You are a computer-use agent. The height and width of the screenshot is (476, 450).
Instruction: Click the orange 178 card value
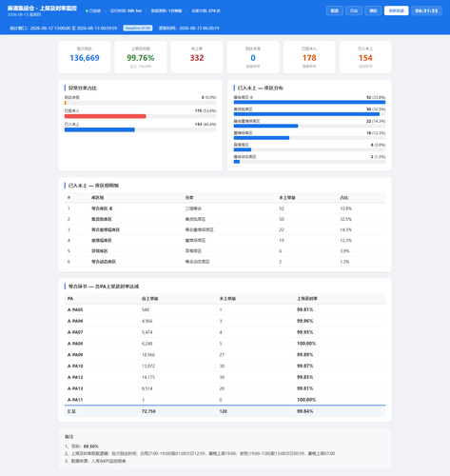point(309,58)
